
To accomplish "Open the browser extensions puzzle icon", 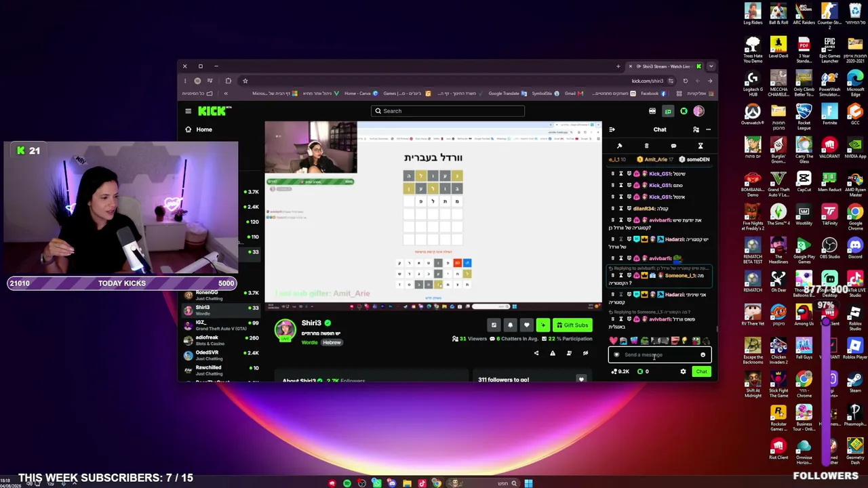I will tap(228, 81).
